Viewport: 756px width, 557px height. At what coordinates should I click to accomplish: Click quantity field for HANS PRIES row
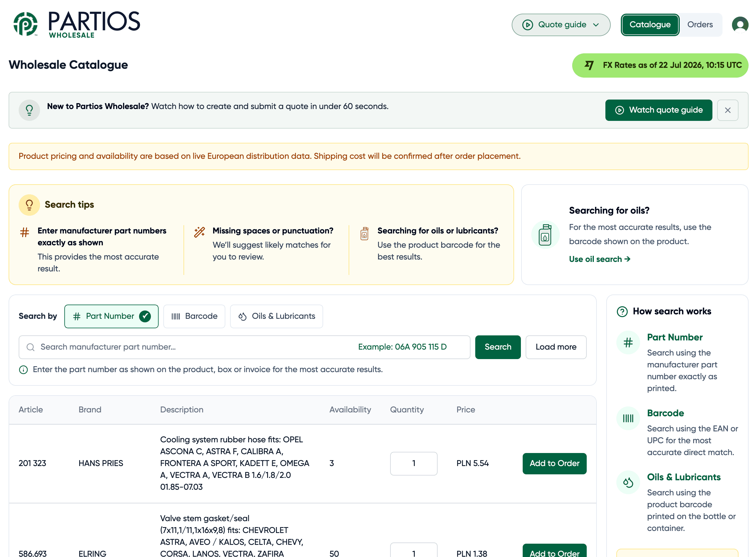pos(414,463)
